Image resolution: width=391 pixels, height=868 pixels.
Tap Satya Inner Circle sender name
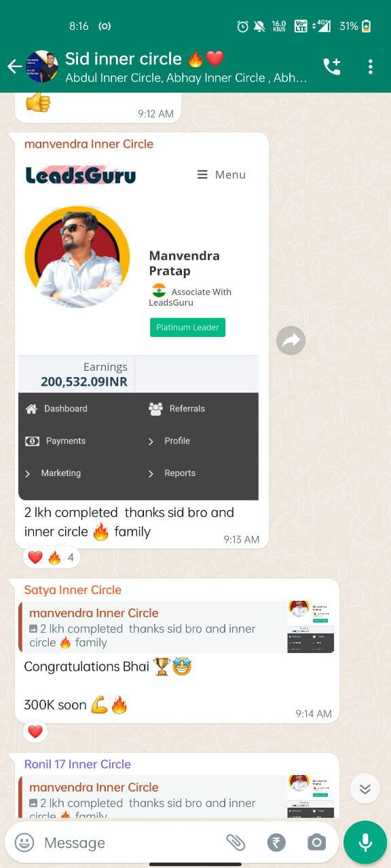pyautogui.click(x=73, y=590)
